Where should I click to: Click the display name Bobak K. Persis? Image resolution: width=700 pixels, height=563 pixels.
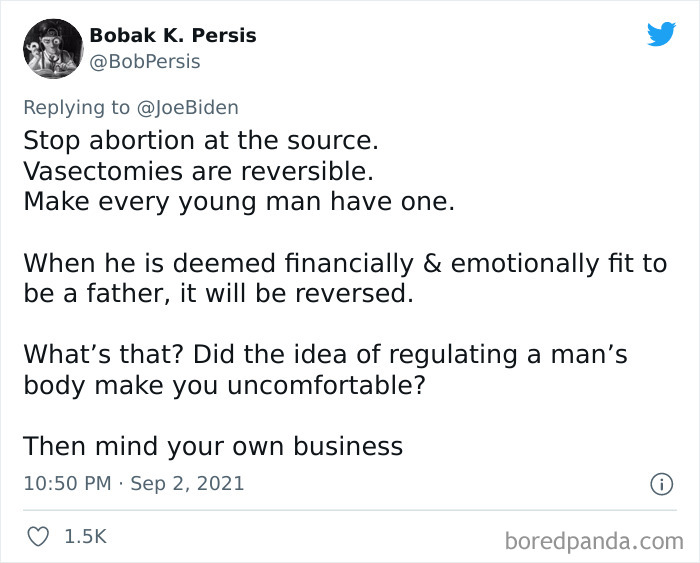172,35
